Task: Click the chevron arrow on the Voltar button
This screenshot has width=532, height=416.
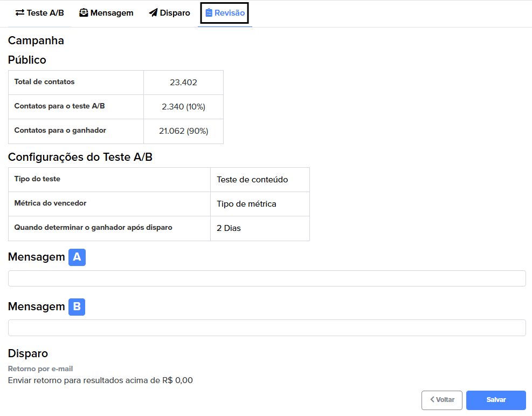Action: click(432, 399)
